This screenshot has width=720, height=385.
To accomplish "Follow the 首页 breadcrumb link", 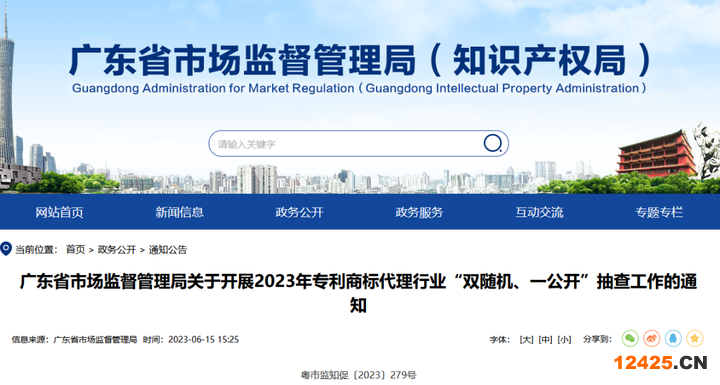I will 75,249.
